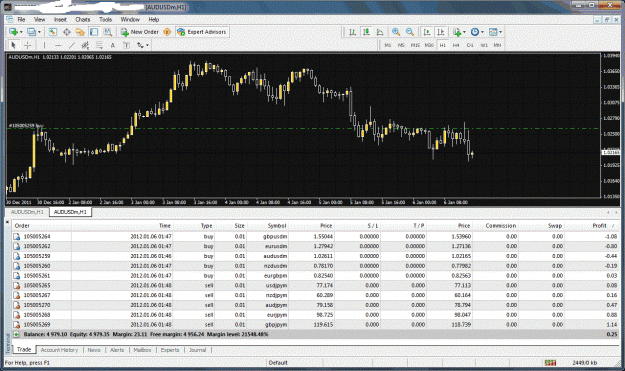
Task: Select the gbpusdm order row 105005264
Action: [314, 236]
